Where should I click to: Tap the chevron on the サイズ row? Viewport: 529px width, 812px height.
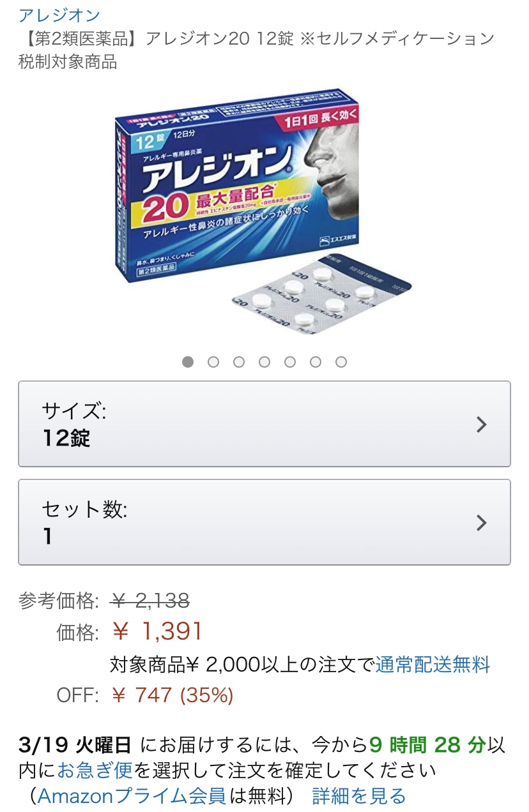click(482, 425)
